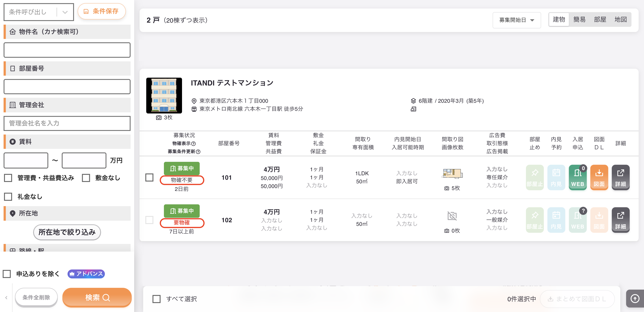Collapse the sidebar with left chevron
This screenshot has width=644, height=312.
6,297
